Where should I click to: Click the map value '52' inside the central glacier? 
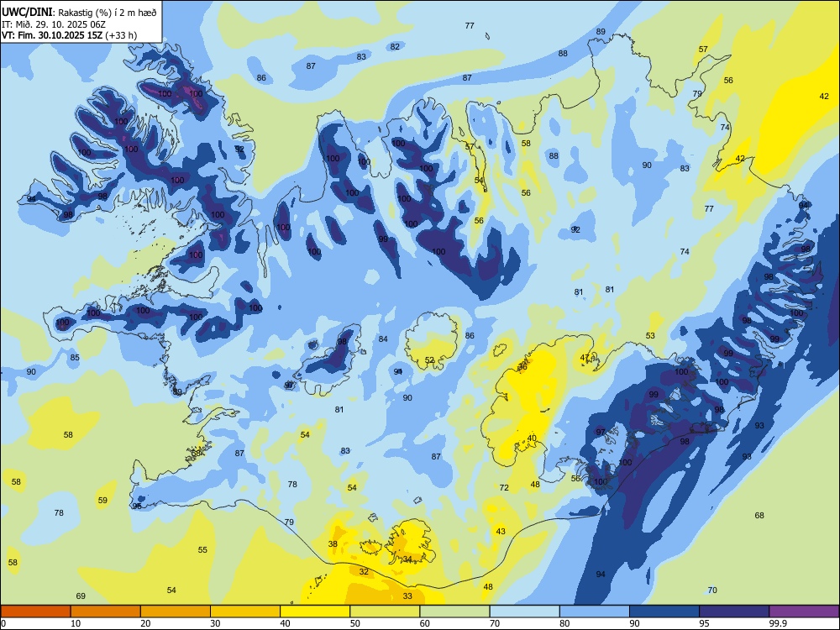[x=429, y=360]
